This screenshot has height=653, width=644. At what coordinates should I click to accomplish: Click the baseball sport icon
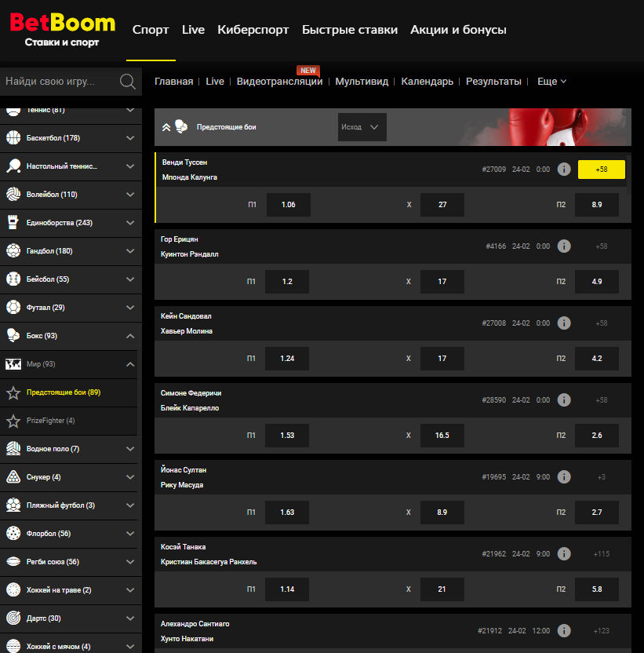[x=13, y=279]
